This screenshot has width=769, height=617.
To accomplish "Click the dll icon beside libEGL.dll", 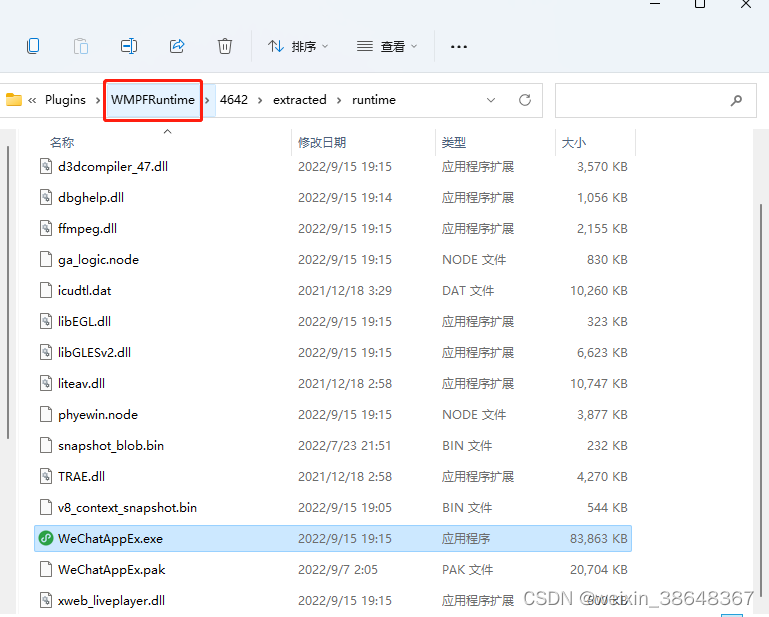I will coord(46,321).
